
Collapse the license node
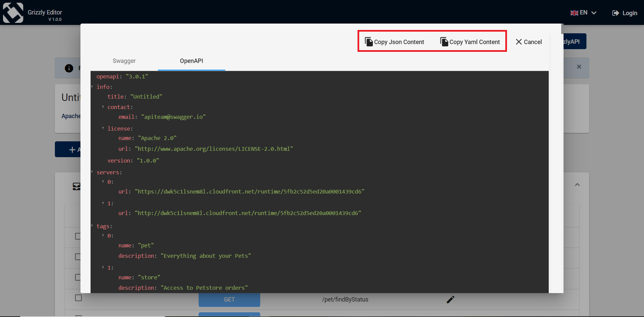click(103, 128)
